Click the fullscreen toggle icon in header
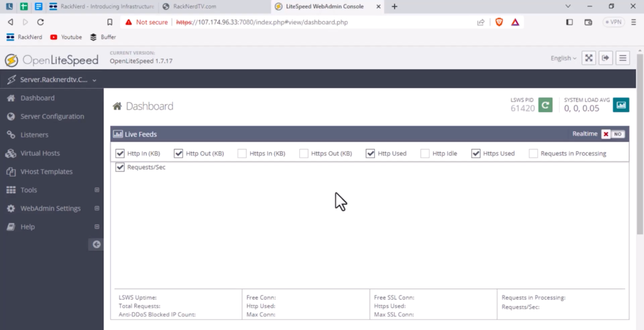The height and width of the screenshot is (330, 644). coord(589,58)
